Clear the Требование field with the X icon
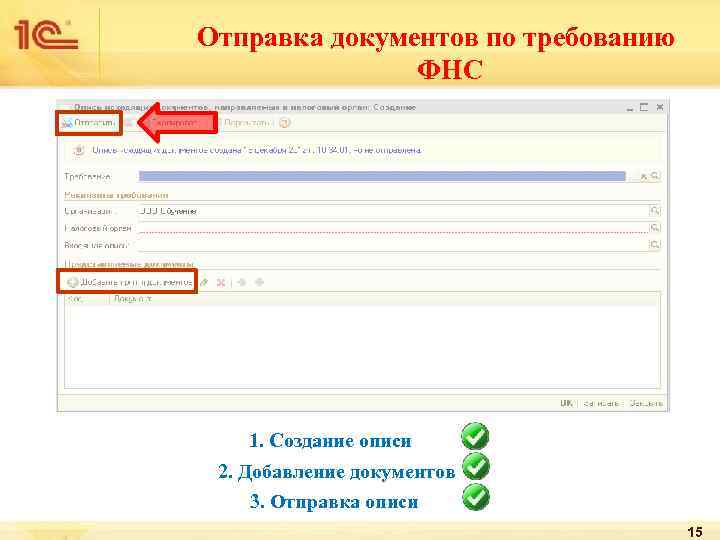 (644, 176)
